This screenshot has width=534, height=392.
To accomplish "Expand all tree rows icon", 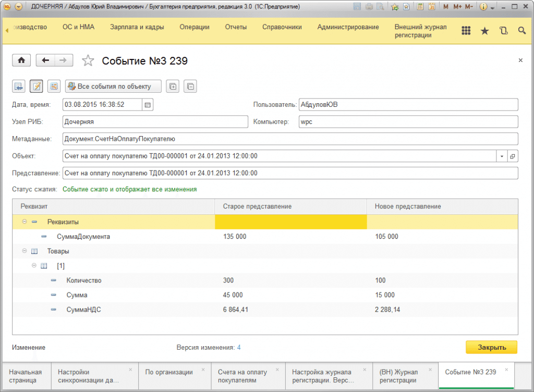I will [x=173, y=87].
